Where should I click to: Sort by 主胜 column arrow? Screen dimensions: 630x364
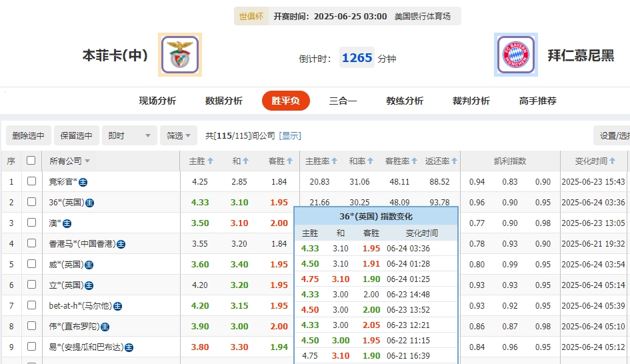211,161
